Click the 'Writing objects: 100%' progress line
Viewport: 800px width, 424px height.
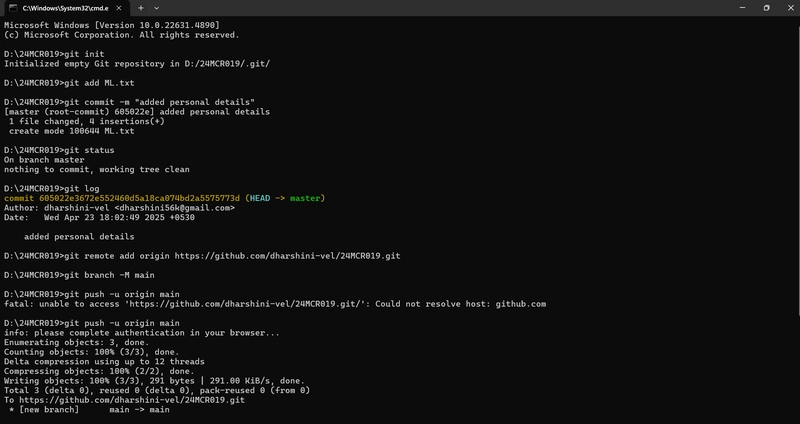pos(154,381)
